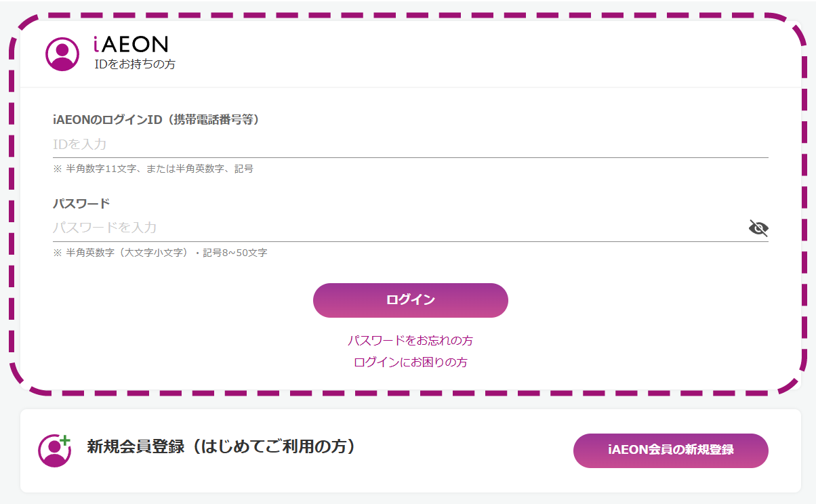This screenshot has height=504, width=816.
Task: Toggle password visibility with the eye icon
Action: tap(758, 228)
